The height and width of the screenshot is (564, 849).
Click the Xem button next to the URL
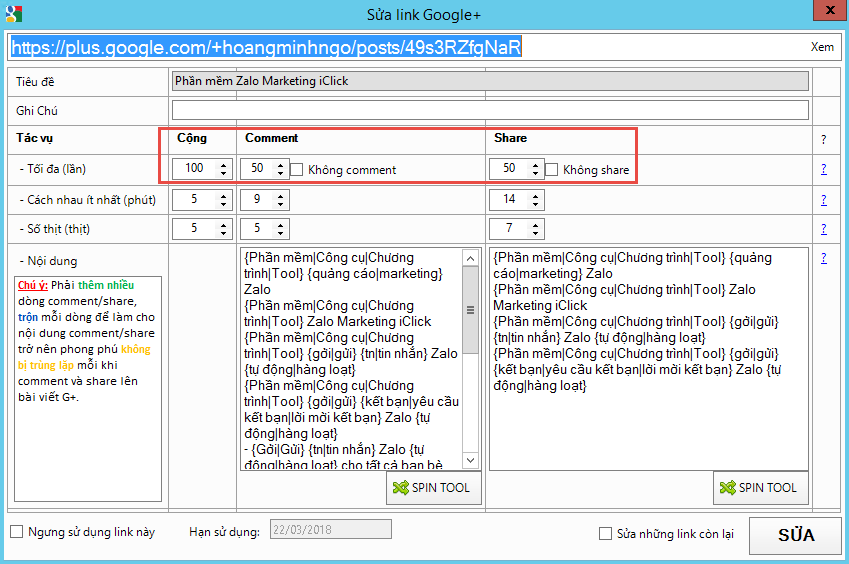[x=822, y=47]
